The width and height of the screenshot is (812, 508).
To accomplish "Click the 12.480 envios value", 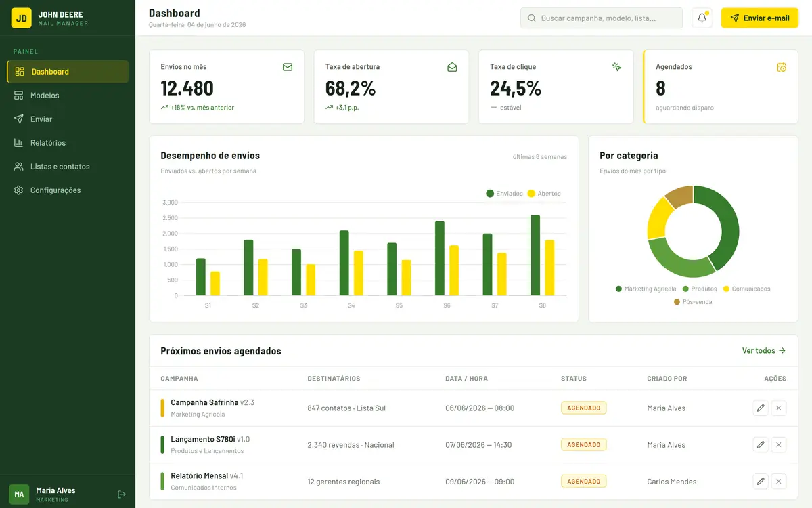I will 187,88.
